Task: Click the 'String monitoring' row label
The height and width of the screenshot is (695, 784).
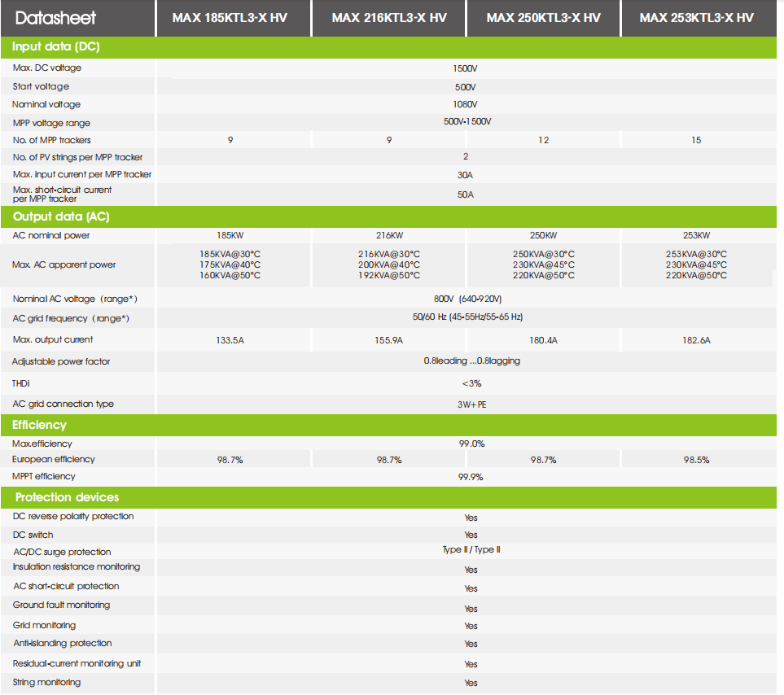Action: tap(46, 682)
